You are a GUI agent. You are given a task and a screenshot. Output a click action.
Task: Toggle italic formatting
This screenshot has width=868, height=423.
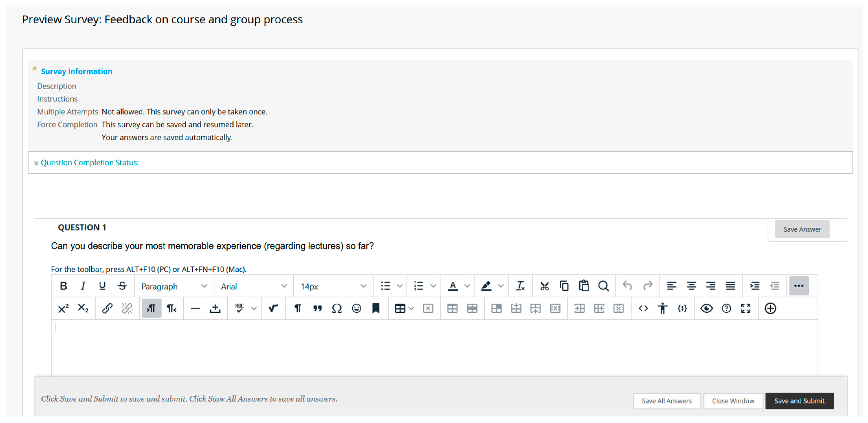(82, 286)
